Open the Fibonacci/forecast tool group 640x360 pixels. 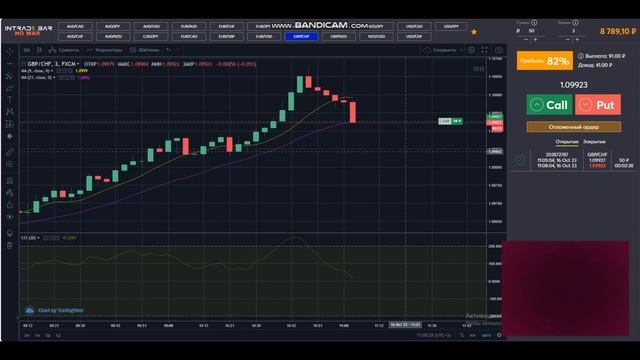[x=10, y=124]
